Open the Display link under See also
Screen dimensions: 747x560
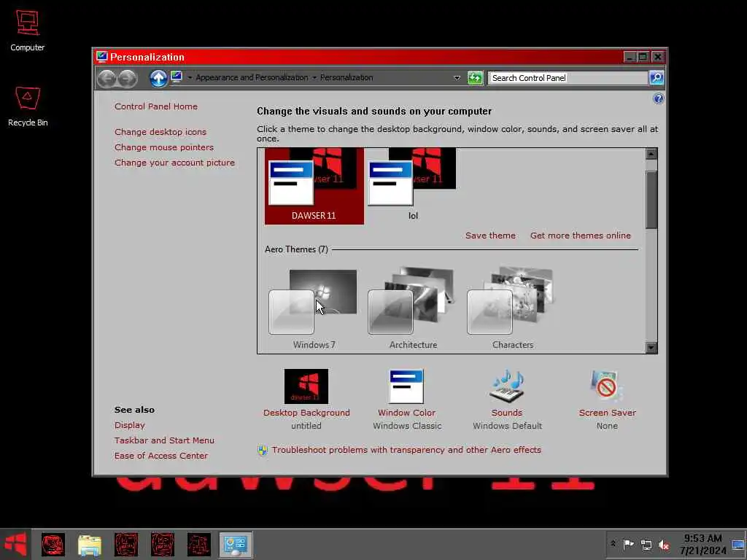click(x=129, y=425)
